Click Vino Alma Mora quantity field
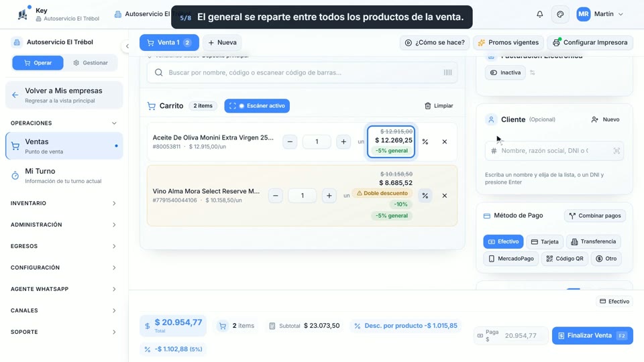 (x=303, y=196)
